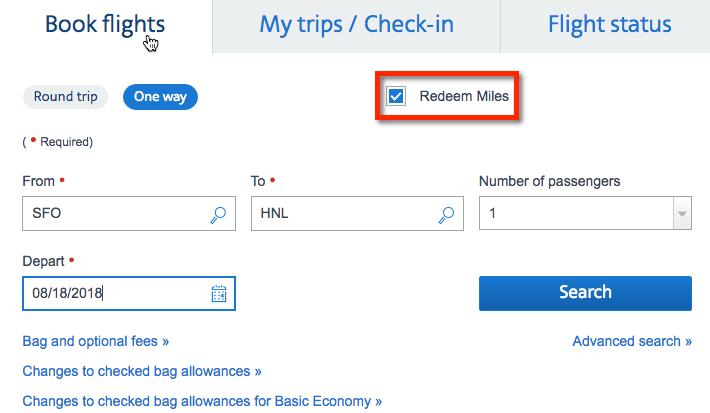Switch to the Book flights tab
The height and width of the screenshot is (413, 710).
tap(105, 24)
